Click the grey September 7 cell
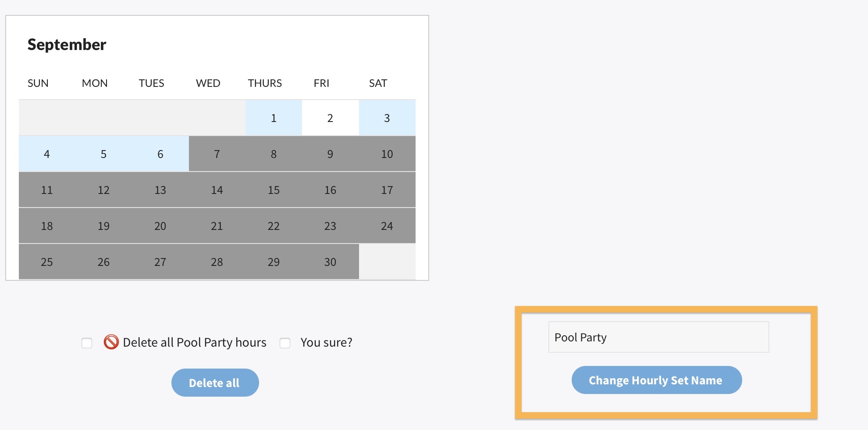The width and height of the screenshot is (868, 430). pos(217,154)
